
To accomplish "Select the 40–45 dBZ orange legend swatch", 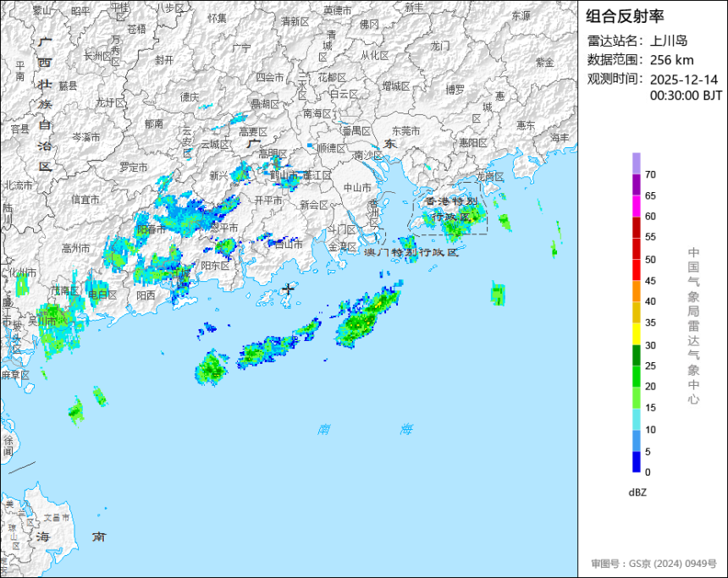I will pos(636,291).
